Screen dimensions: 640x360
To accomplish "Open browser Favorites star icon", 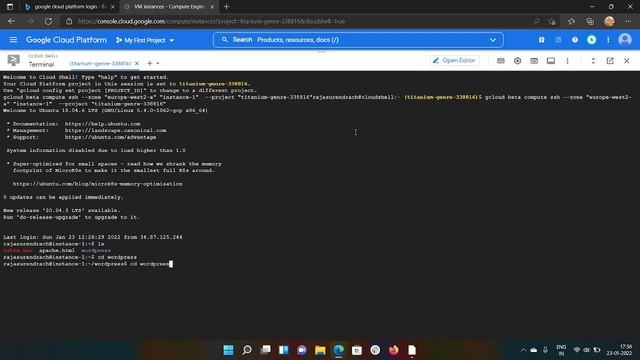I will [571, 22].
